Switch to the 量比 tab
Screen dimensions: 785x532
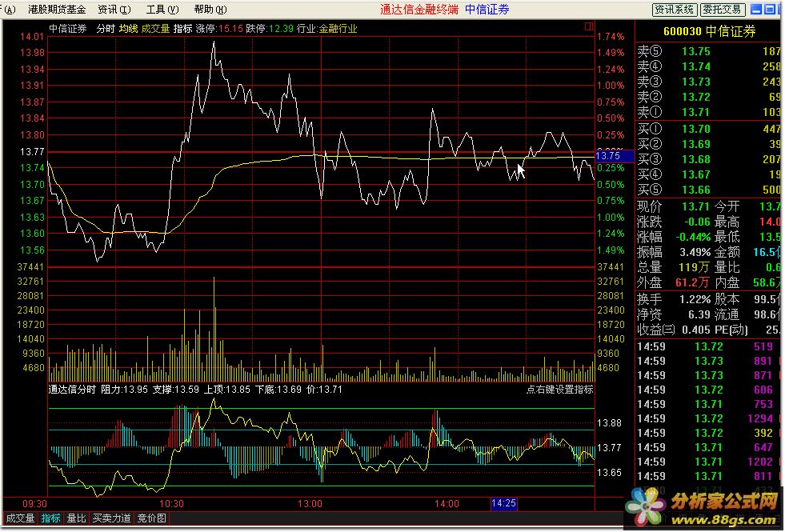pos(77,518)
